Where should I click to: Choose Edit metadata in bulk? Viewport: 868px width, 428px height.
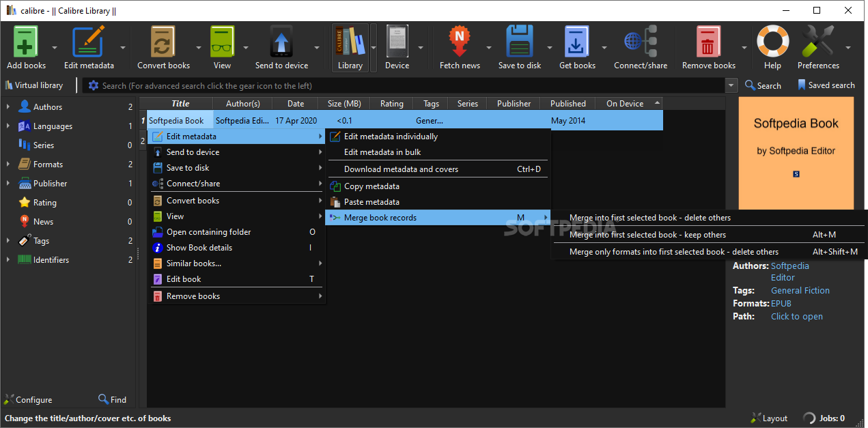438,152
